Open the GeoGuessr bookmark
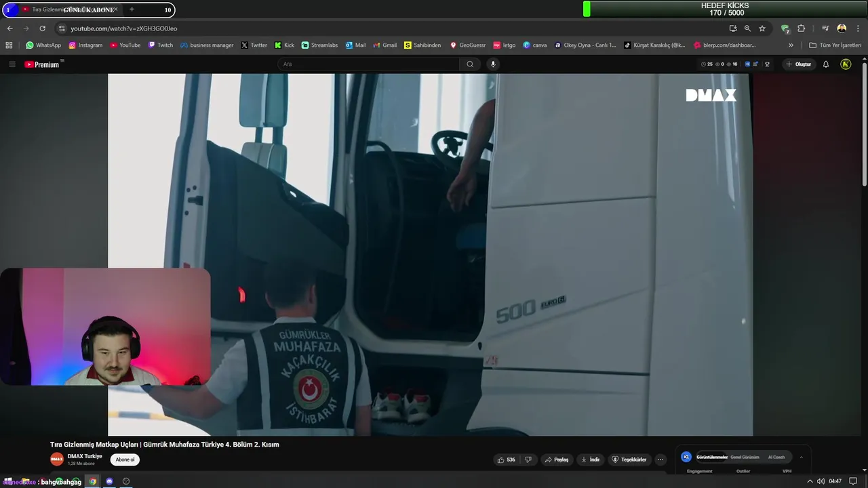868x488 pixels. coord(468,45)
